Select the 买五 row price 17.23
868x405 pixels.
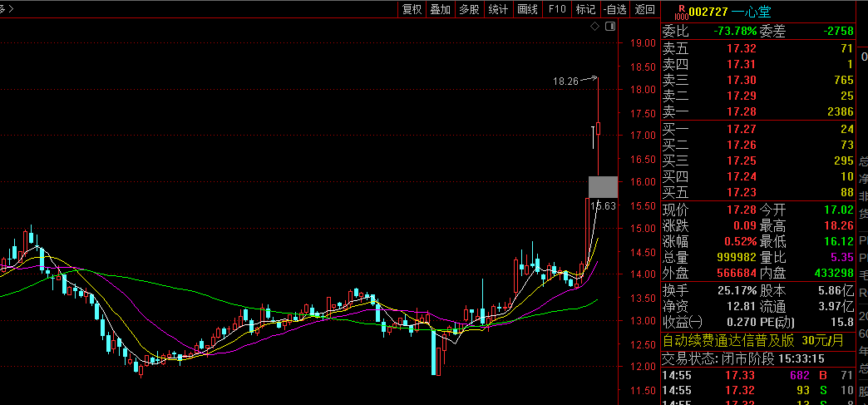point(742,194)
